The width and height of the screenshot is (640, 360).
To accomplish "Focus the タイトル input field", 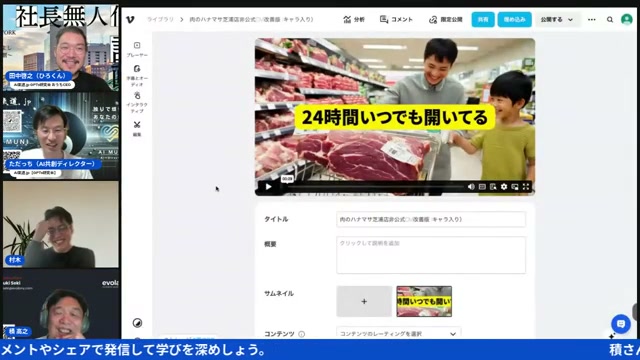I will 431,219.
